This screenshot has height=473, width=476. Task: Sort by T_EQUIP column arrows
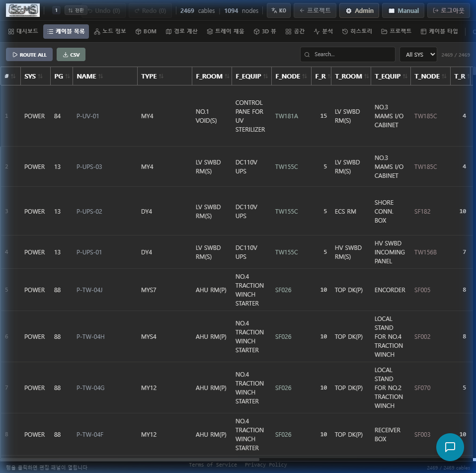pyautogui.click(x=405, y=76)
